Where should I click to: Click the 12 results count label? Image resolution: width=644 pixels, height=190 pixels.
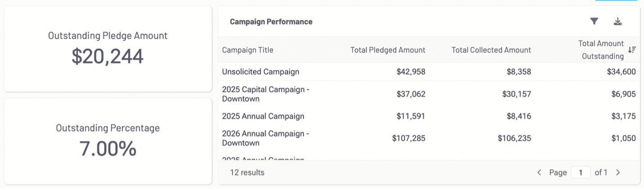click(247, 172)
